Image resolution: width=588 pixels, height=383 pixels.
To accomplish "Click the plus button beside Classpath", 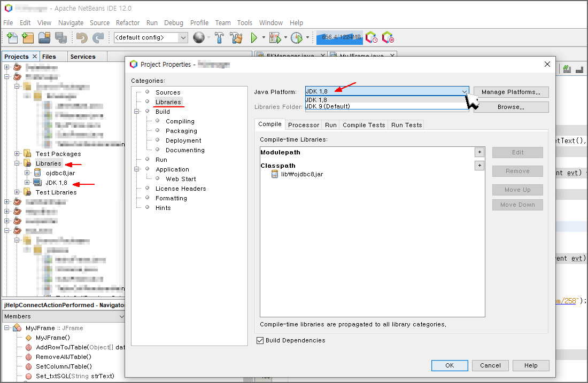I will coord(479,165).
